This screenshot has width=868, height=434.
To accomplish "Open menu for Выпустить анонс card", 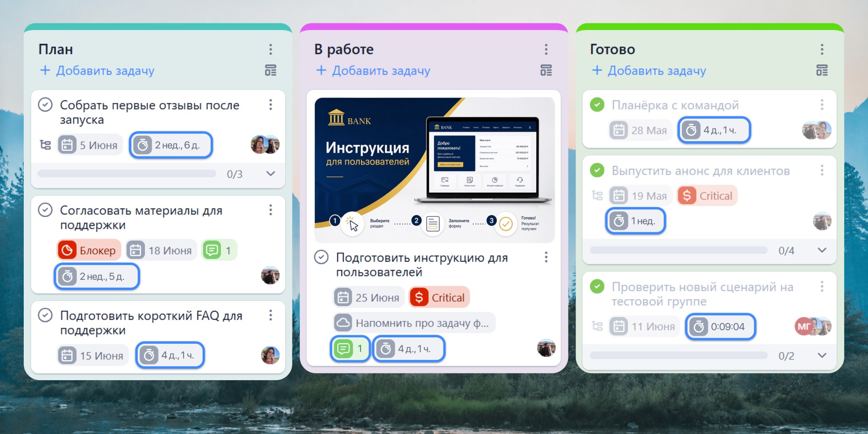I will click(822, 170).
